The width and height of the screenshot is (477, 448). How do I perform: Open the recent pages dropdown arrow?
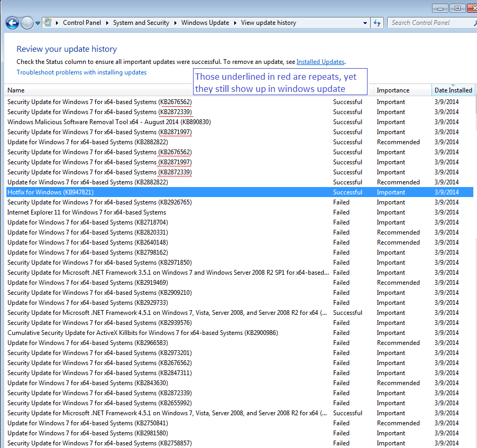tap(38, 23)
